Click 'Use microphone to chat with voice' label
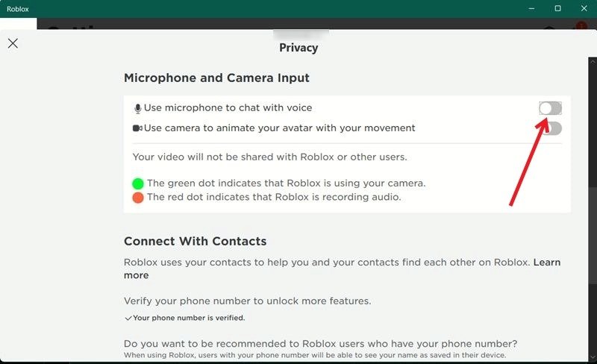The image size is (597, 364). click(x=228, y=107)
